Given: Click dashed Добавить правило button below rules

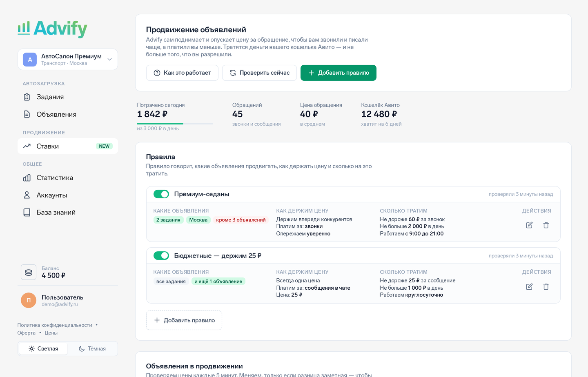Looking at the screenshot, I should point(184,321).
